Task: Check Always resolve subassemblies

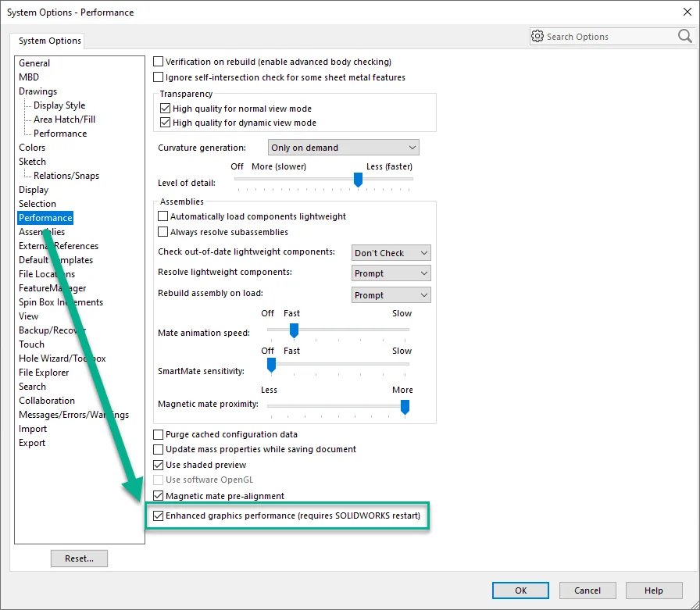Action: [x=163, y=232]
